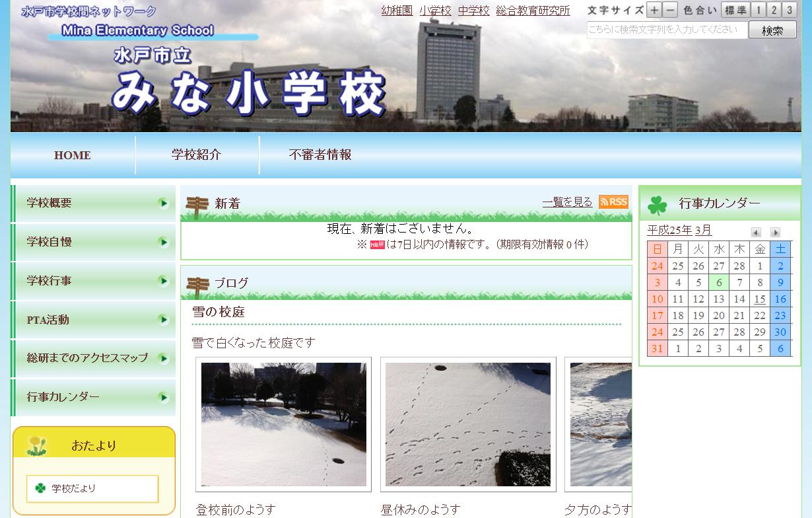Click the signpost icon next to 新着
The height and width of the screenshot is (518, 812).
(197, 207)
